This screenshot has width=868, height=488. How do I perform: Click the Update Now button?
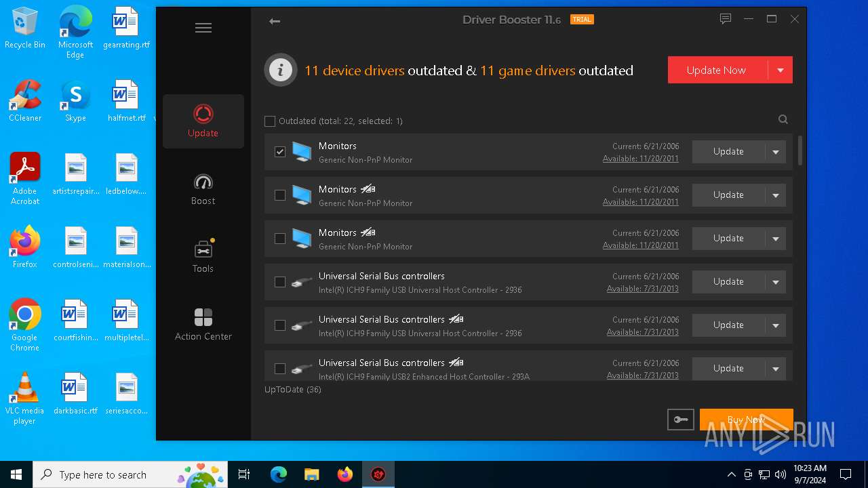click(717, 70)
